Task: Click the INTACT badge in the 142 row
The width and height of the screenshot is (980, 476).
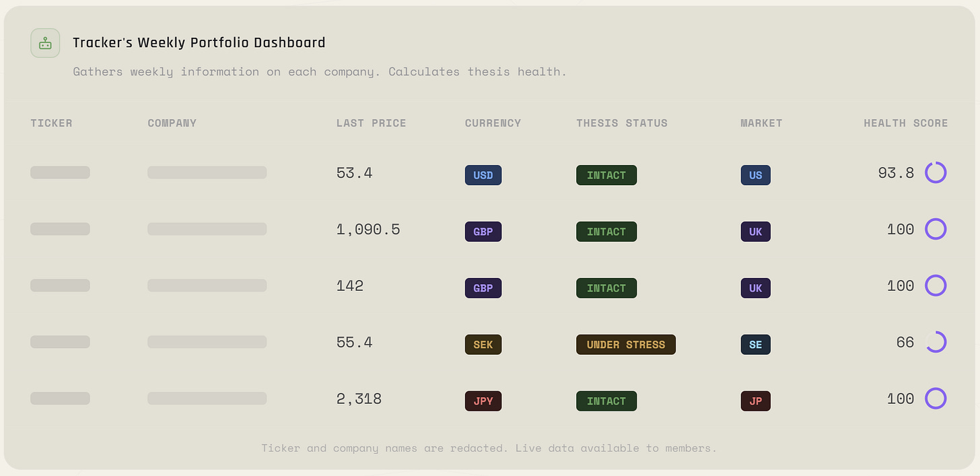Action: click(606, 288)
